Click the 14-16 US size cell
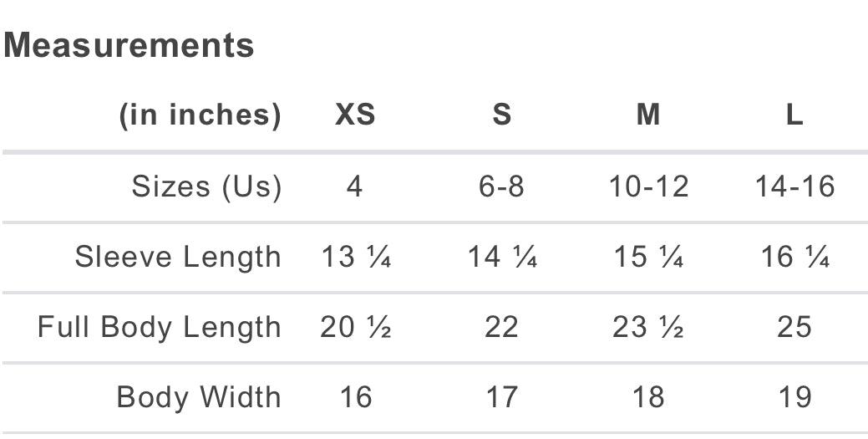The image size is (868, 439). [794, 186]
